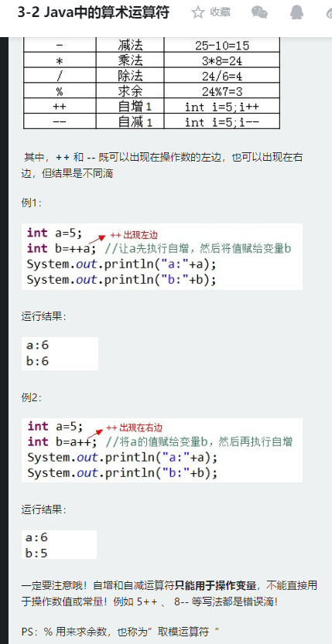332x644 pixels.
Task: Open the 例1 code snippet image
Action: click(162, 257)
